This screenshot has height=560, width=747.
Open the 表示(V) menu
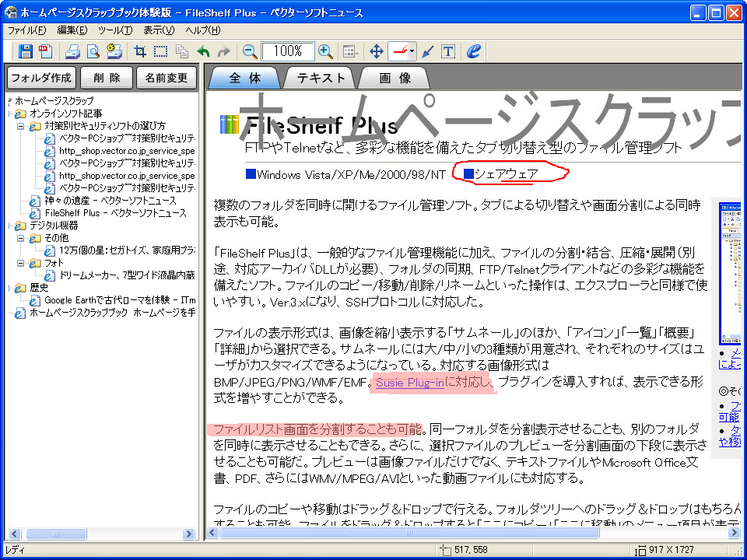click(x=159, y=30)
